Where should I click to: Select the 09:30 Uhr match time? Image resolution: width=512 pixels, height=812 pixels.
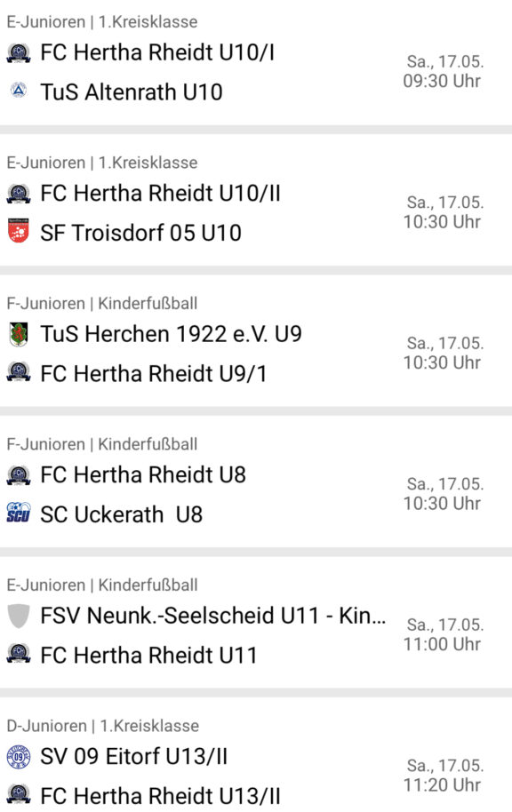point(442,81)
